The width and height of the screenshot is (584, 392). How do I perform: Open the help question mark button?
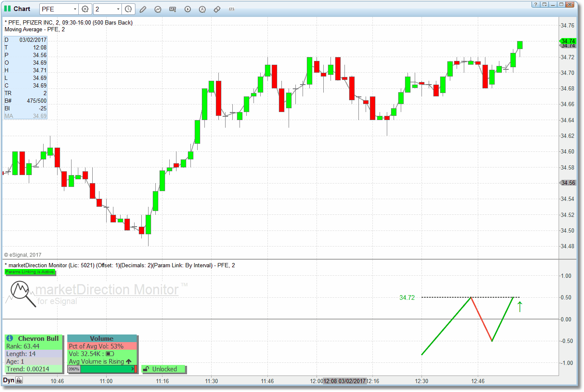[536, 4]
